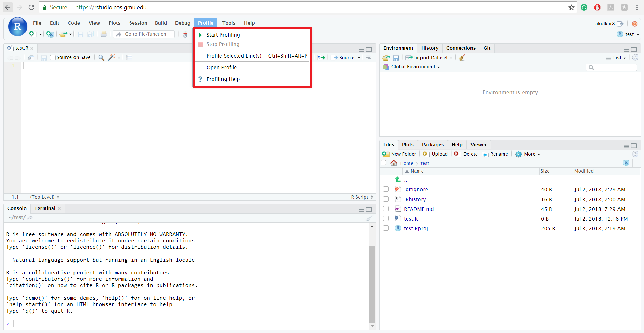Click the Delete button in Files pane
Image resolution: width=644 pixels, height=333 pixels.
466,154
